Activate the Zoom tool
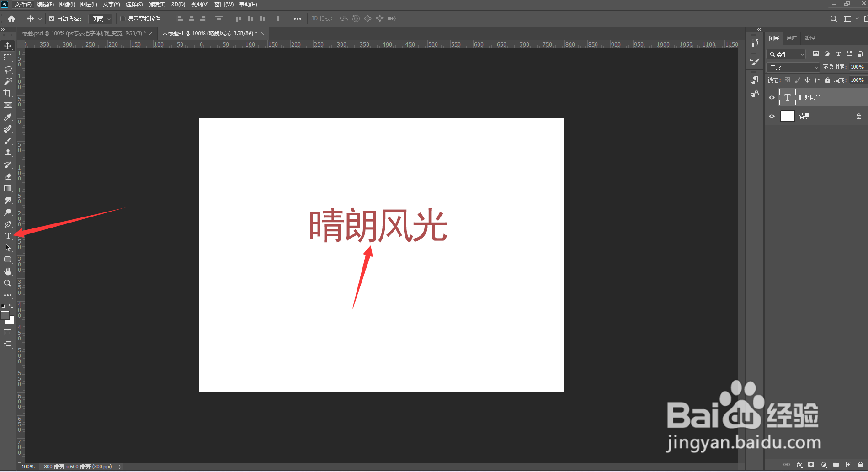The image size is (868, 472). [8, 283]
